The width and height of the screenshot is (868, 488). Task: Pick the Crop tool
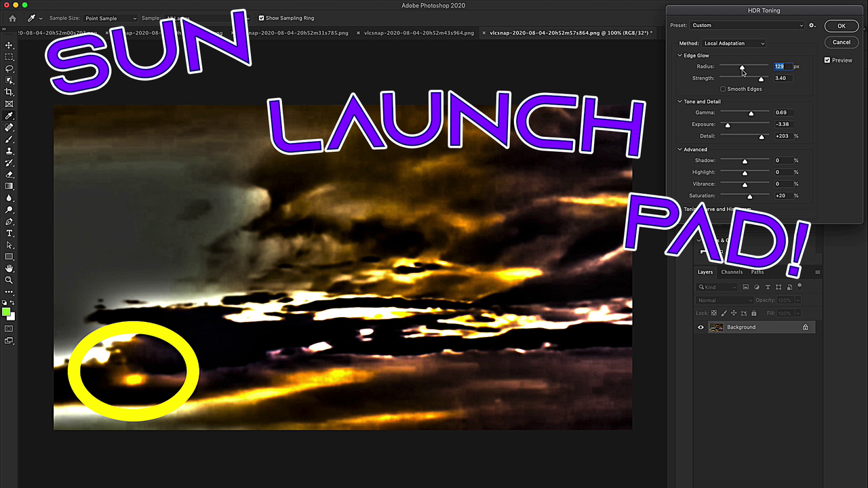pyautogui.click(x=9, y=92)
